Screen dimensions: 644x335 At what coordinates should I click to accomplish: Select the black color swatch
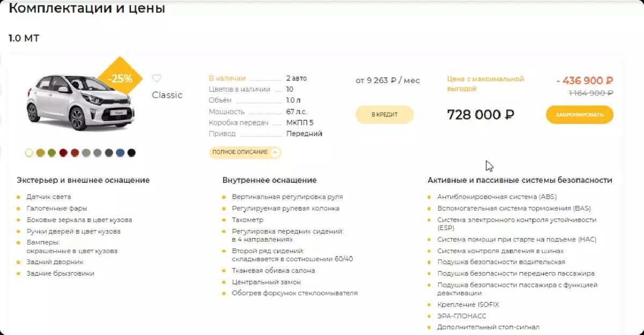click(131, 153)
